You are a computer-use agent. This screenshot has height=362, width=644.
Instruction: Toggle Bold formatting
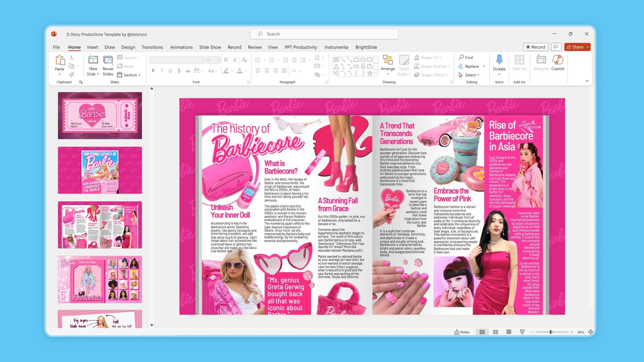(x=153, y=71)
